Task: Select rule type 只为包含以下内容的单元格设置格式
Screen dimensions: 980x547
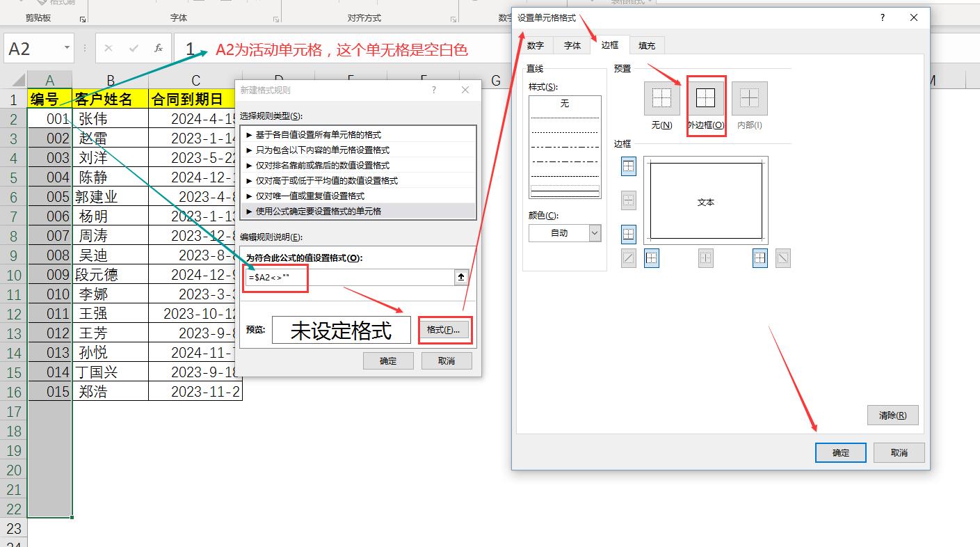Action: [x=358, y=150]
